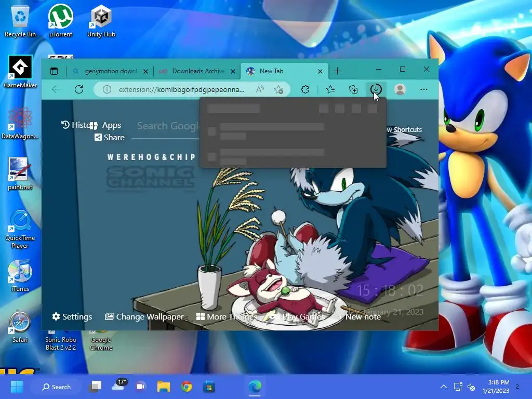The width and height of the screenshot is (532, 399).
Task: Open the weather widget showing 17°
Action: pos(119,385)
